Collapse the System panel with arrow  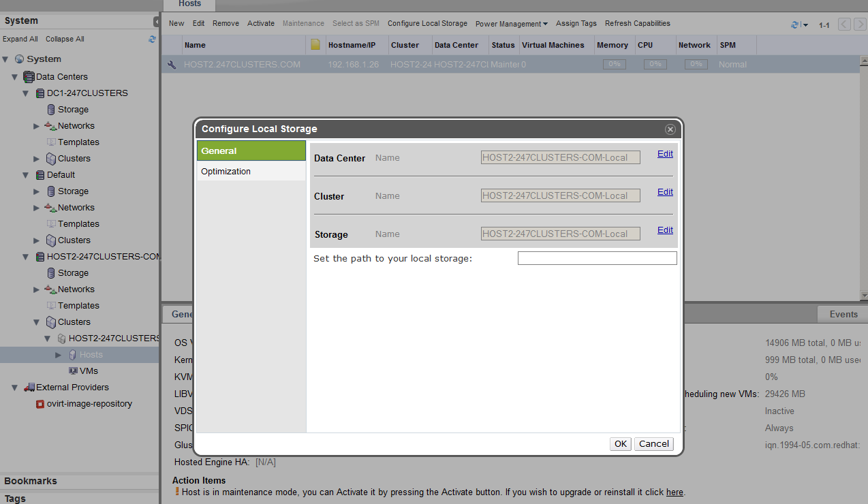[x=156, y=21]
